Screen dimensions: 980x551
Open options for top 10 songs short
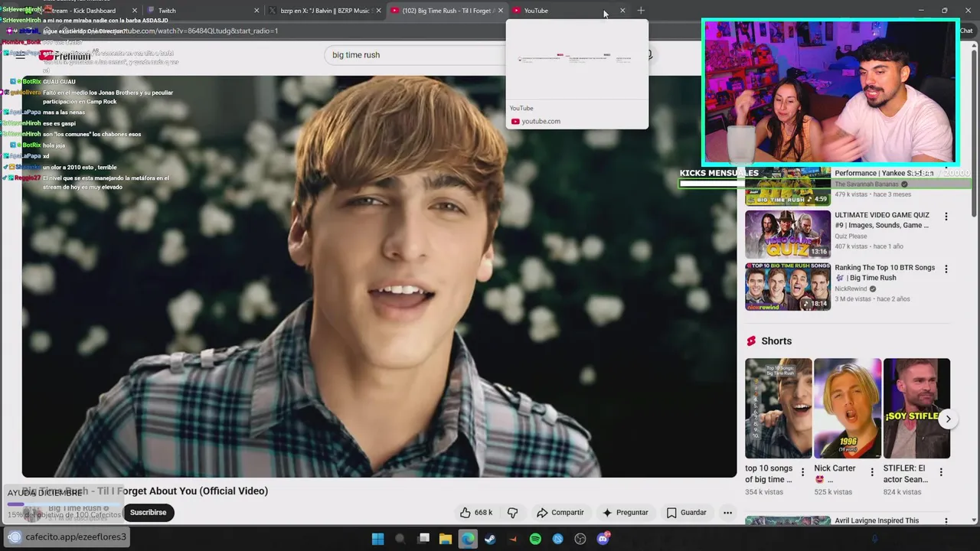pos(802,472)
